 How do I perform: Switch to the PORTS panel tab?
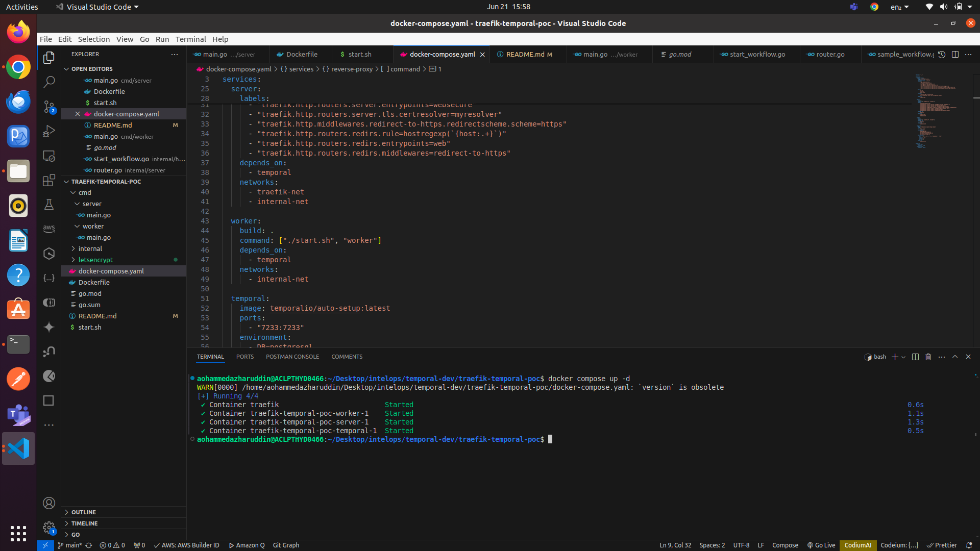click(245, 357)
